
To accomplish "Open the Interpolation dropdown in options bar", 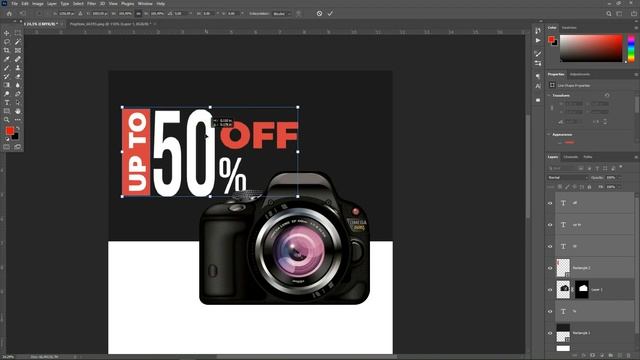I will (x=282, y=13).
